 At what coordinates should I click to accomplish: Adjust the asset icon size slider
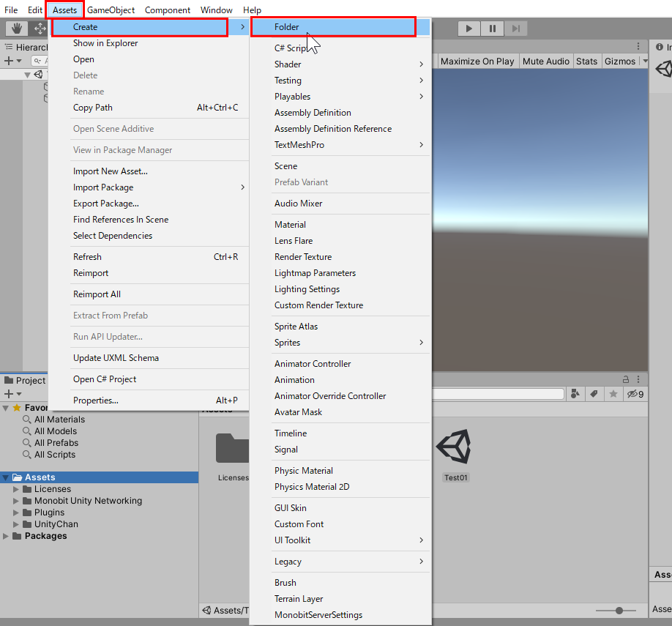point(619,610)
